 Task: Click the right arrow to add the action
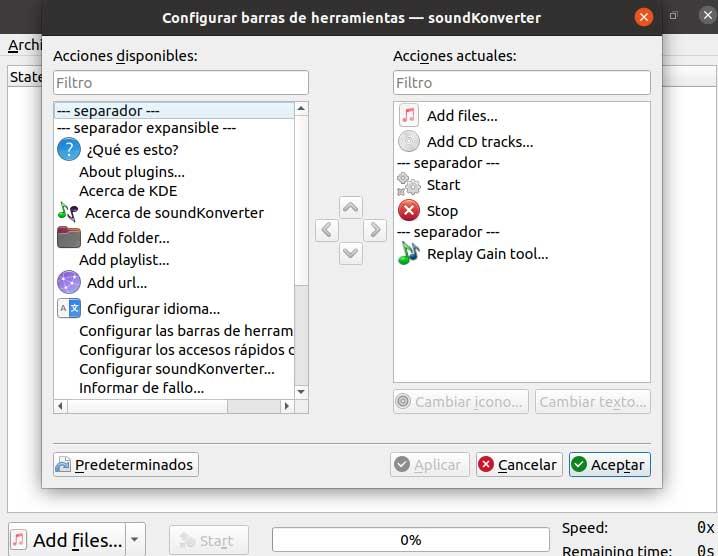pyautogui.click(x=375, y=230)
